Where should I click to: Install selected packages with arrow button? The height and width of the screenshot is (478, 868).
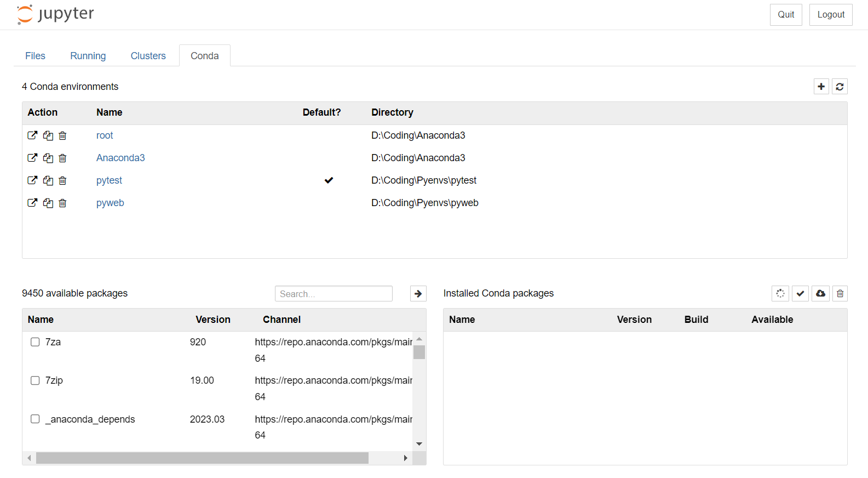418,294
